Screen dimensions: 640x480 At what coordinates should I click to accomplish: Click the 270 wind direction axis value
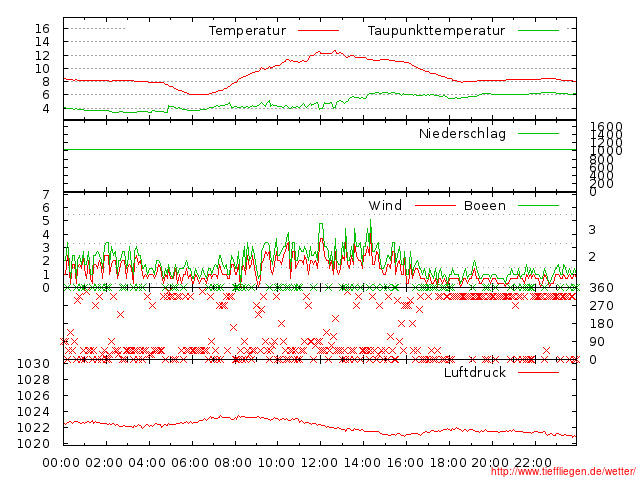[x=601, y=306]
